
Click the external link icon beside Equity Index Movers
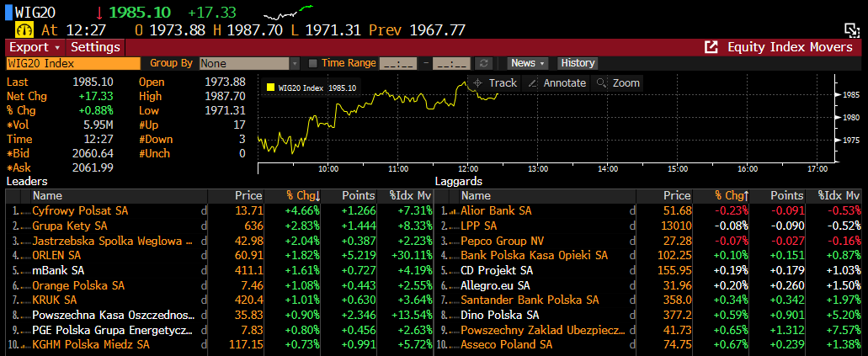[x=711, y=47]
